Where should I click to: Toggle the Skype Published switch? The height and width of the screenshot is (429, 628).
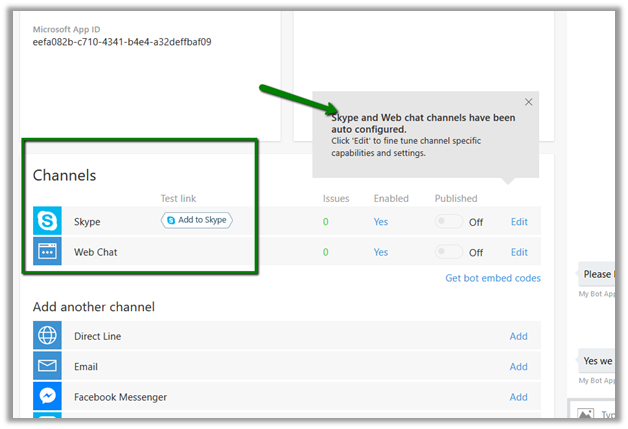[x=449, y=222]
